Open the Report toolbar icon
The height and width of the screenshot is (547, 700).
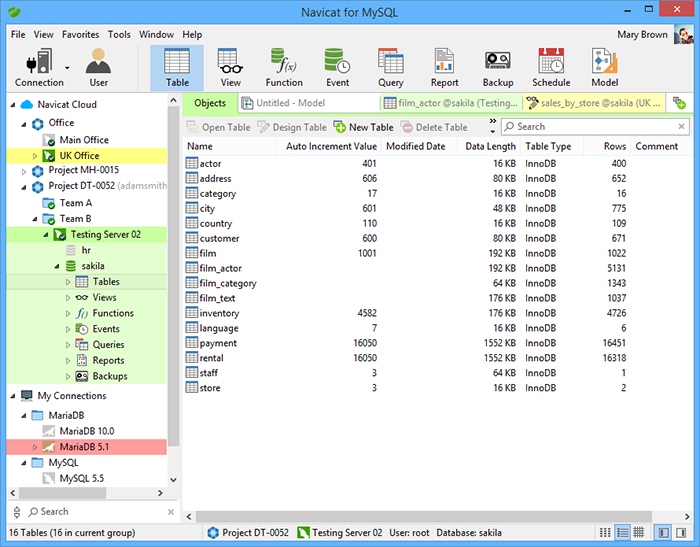coord(444,68)
